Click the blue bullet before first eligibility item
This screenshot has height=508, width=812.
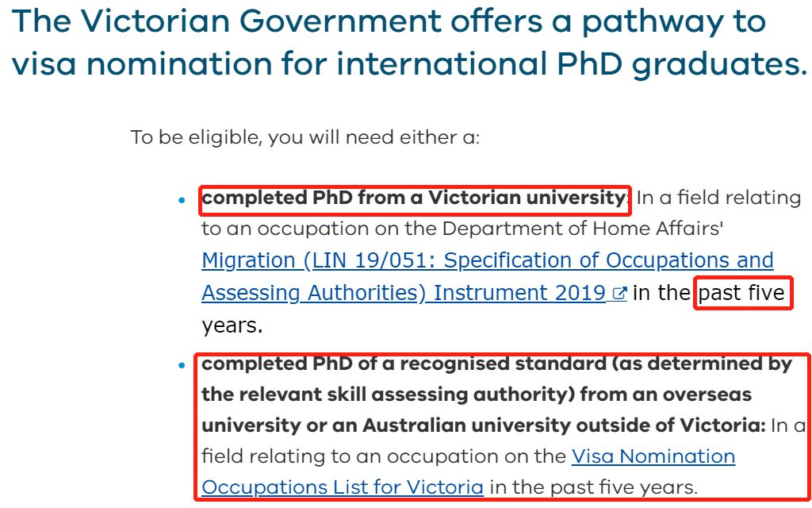click(182, 199)
